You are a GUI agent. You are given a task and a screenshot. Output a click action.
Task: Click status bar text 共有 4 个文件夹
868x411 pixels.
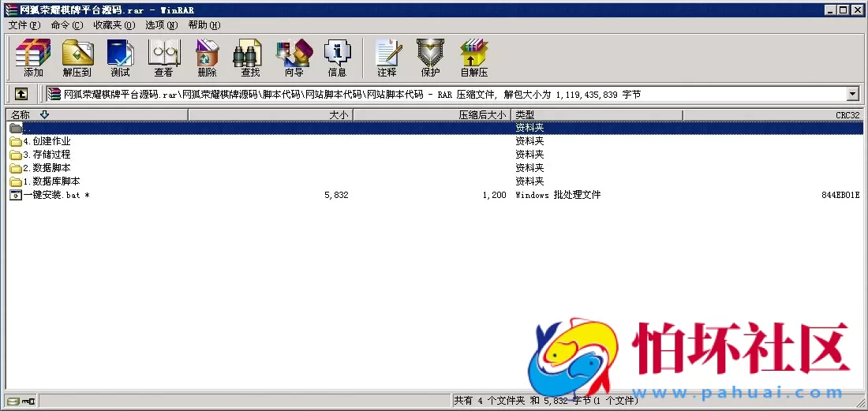pos(490,401)
